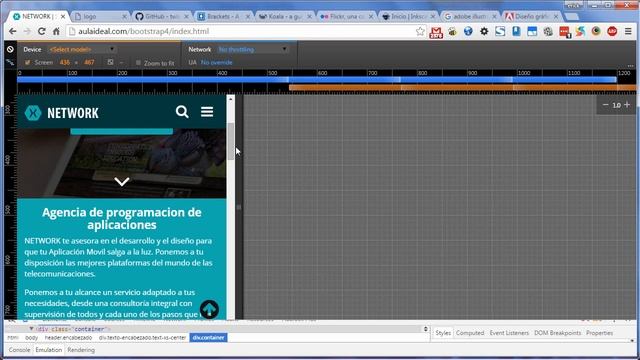
Task: Select the div.texto-encabezado.text-xs-center breadcrumb
Action: [142, 338]
